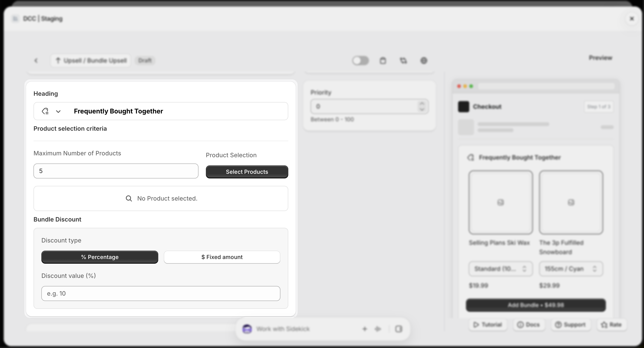Viewport: 644px width, 348px height.
Task: Click the round dark icon in toolbar
Action: pos(424,61)
